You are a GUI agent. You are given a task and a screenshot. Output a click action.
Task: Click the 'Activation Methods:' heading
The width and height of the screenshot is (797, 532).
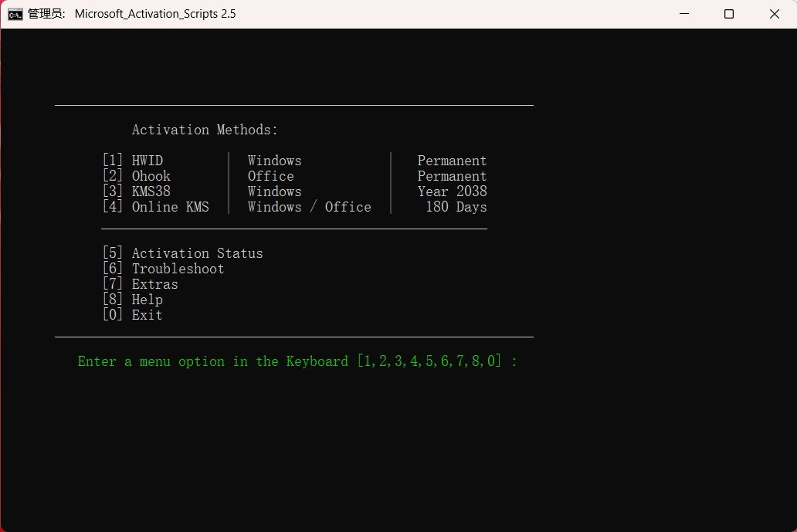205,130
